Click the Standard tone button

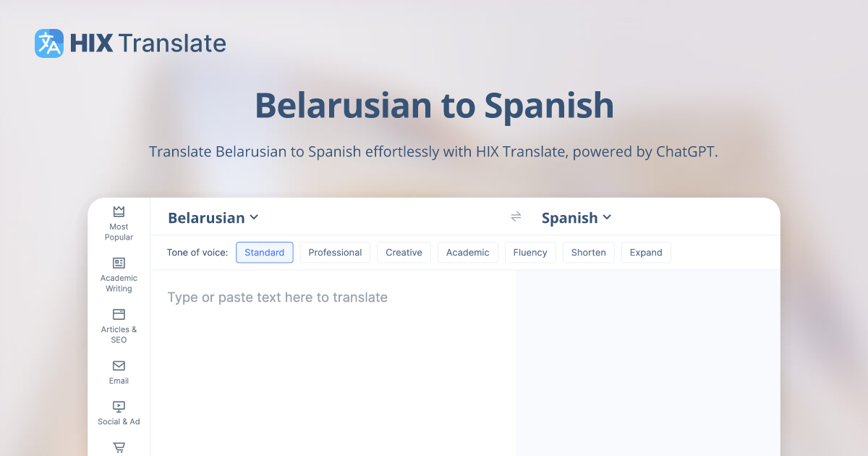click(264, 252)
